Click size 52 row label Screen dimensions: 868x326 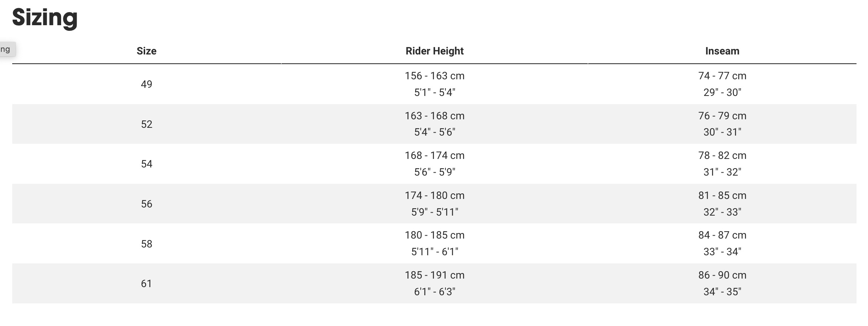(x=146, y=124)
